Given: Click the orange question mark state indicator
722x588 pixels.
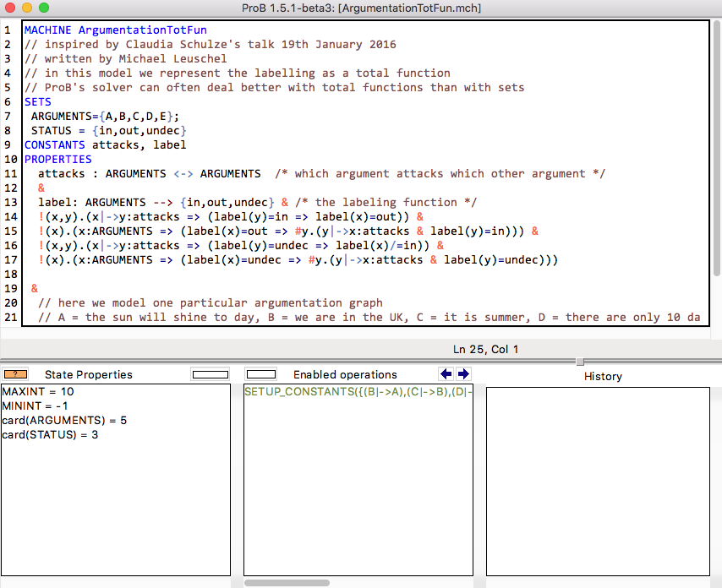Looking at the screenshot, I should tap(16, 374).
